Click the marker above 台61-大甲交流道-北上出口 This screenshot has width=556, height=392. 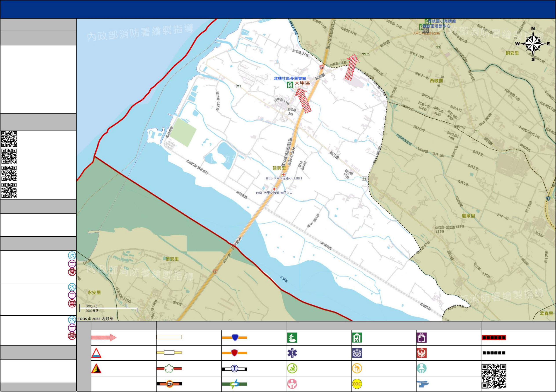click(x=283, y=174)
